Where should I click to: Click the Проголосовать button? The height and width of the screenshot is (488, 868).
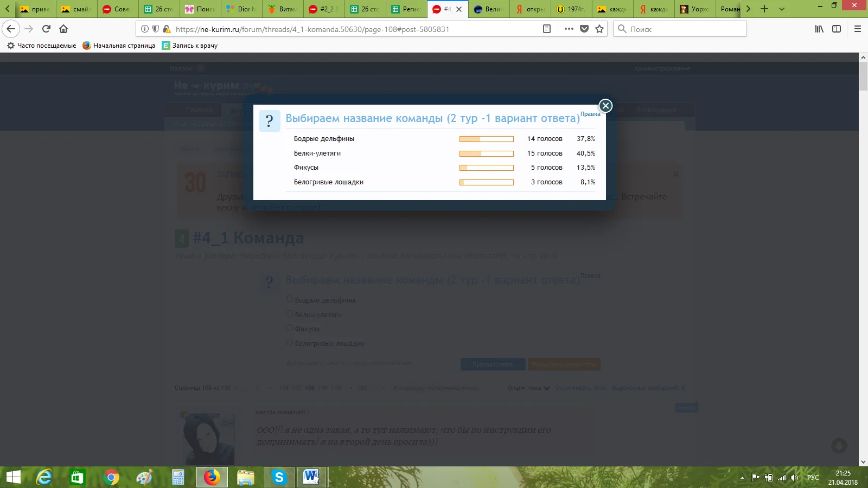click(493, 364)
